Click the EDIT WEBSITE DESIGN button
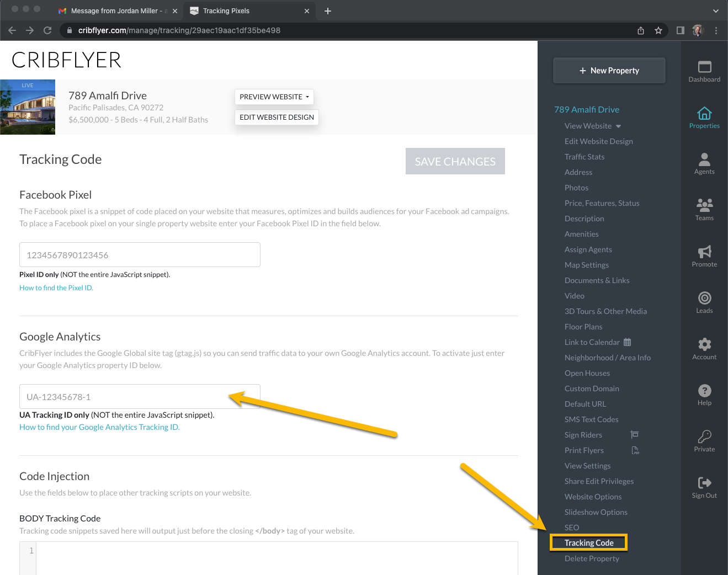Viewport: 728px width, 575px height. click(277, 117)
